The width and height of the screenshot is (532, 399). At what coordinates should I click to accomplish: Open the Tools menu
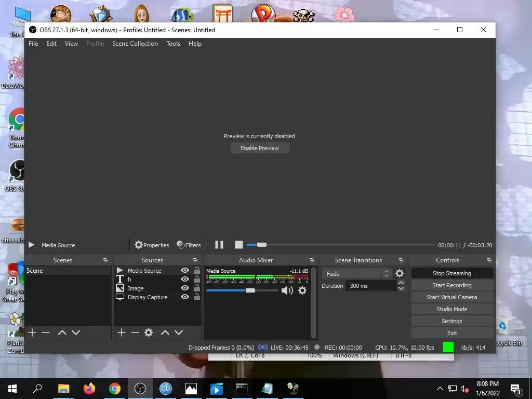[173, 44]
